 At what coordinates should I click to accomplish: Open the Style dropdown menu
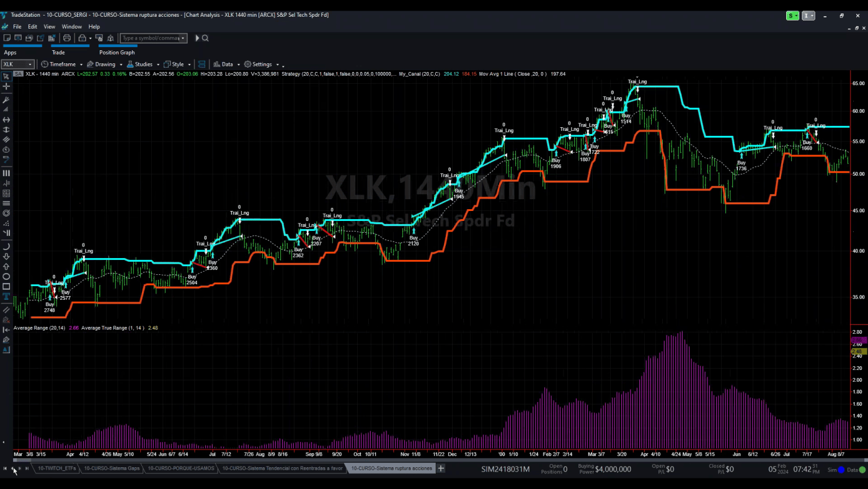pos(177,64)
